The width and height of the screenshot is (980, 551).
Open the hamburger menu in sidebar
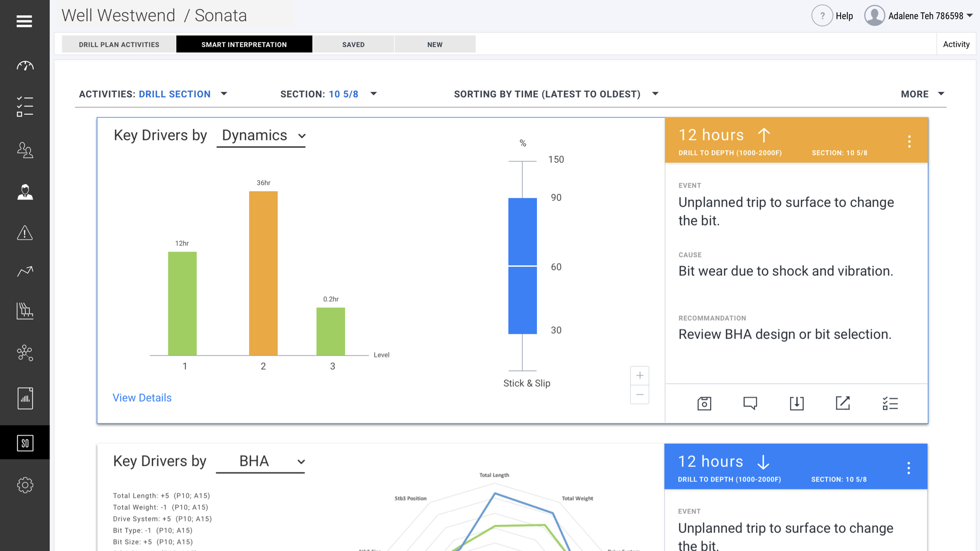click(24, 21)
